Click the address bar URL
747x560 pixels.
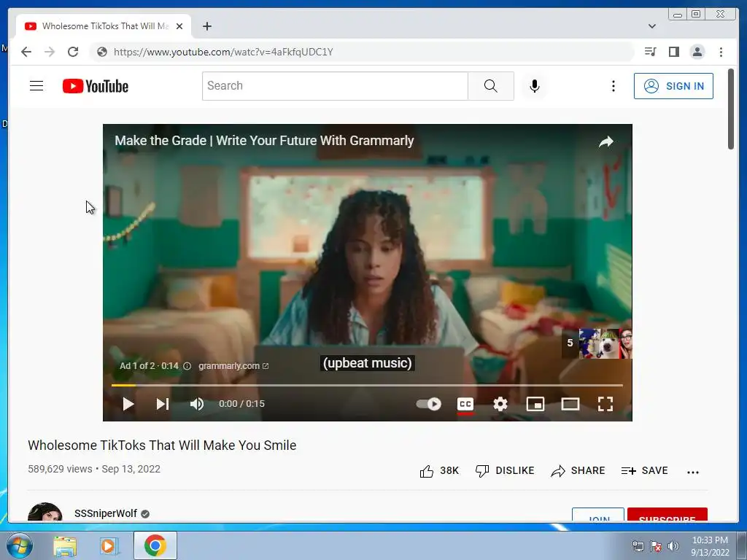point(223,52)
